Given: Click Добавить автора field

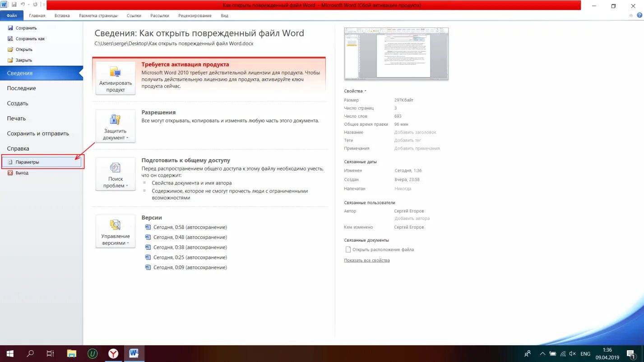Looking at the screenshot, I should click(x=412, y=219).
